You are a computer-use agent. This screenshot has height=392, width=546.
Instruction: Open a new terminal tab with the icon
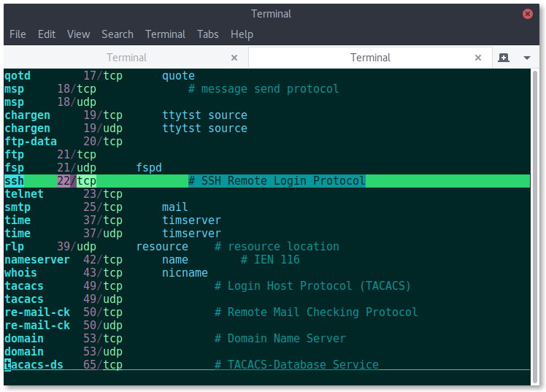pyautogui.click(x=503, y=58)
